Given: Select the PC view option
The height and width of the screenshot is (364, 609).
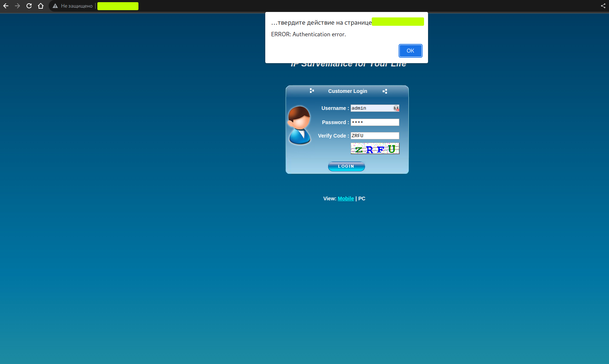Looking at the screenshot, I should coord(362,199).
